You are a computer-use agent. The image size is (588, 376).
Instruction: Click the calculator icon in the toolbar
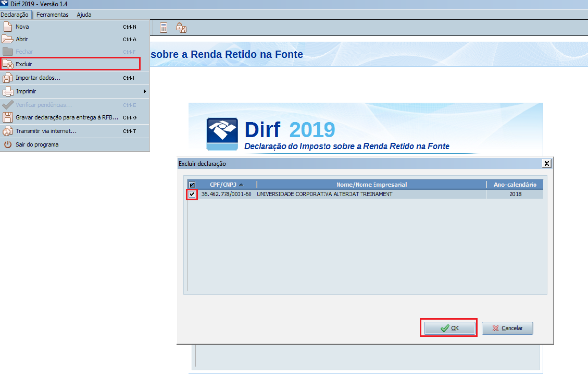coord(164,28)
